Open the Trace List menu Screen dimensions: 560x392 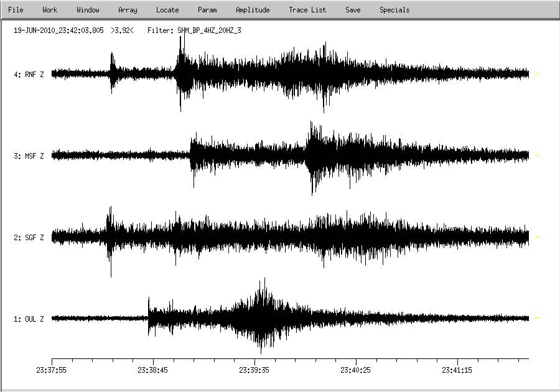click(x=307, y=10)
